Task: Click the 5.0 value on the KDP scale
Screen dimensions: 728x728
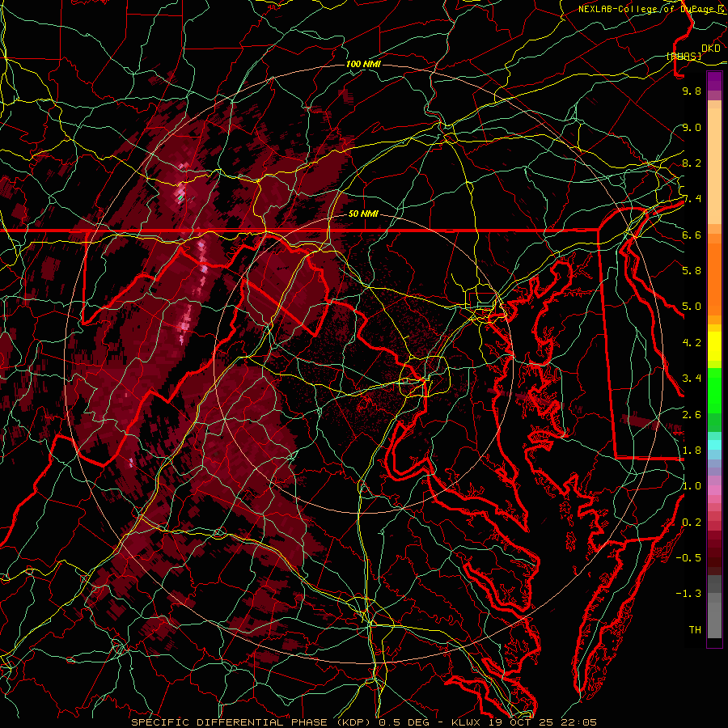Action: [x=692, y=307]
